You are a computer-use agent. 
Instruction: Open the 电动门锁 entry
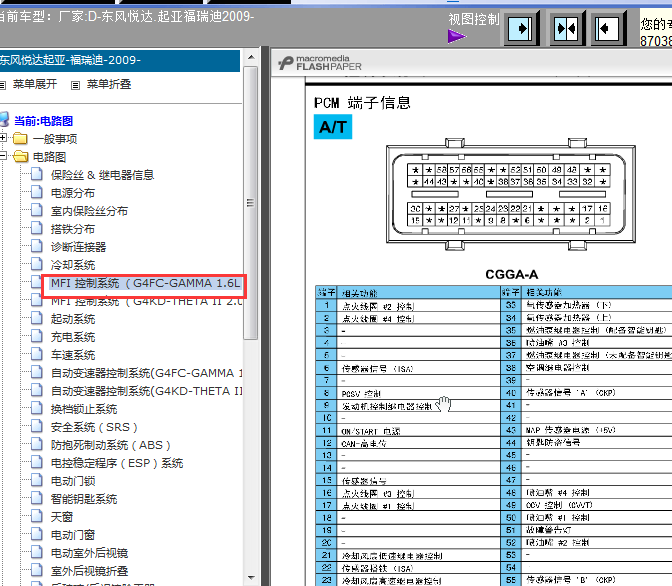(x=72, y=481)
